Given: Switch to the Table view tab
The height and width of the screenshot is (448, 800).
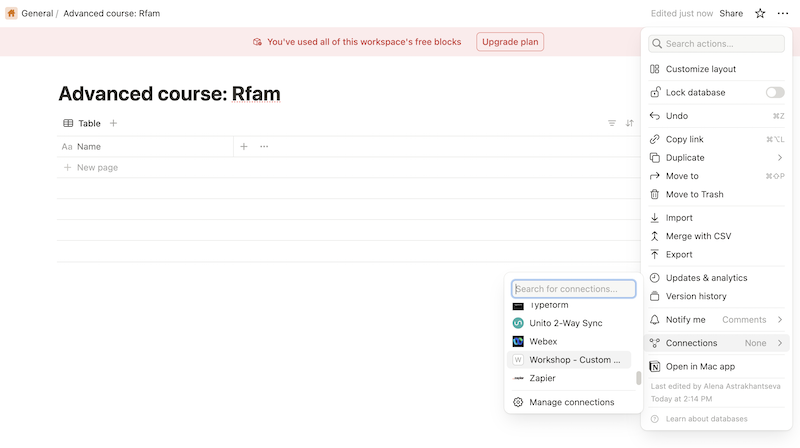Looking at the screenshot, I should tap(82, 123).
